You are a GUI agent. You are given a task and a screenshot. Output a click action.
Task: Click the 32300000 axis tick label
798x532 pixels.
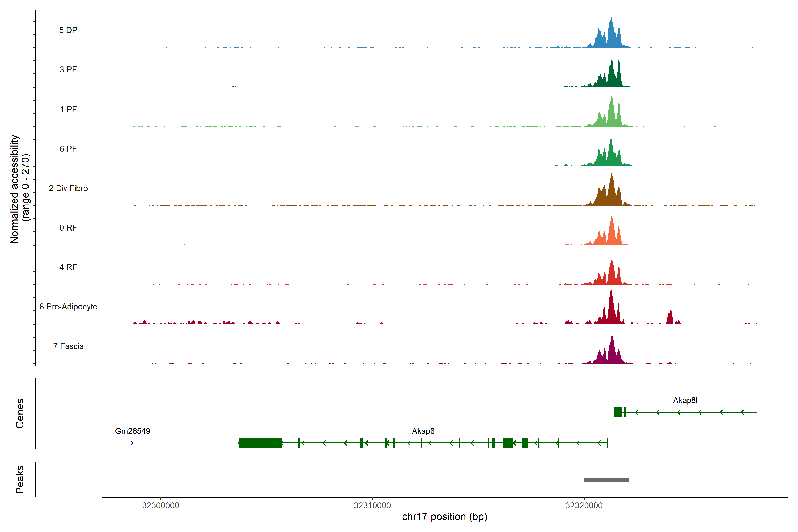coord(160,505)
